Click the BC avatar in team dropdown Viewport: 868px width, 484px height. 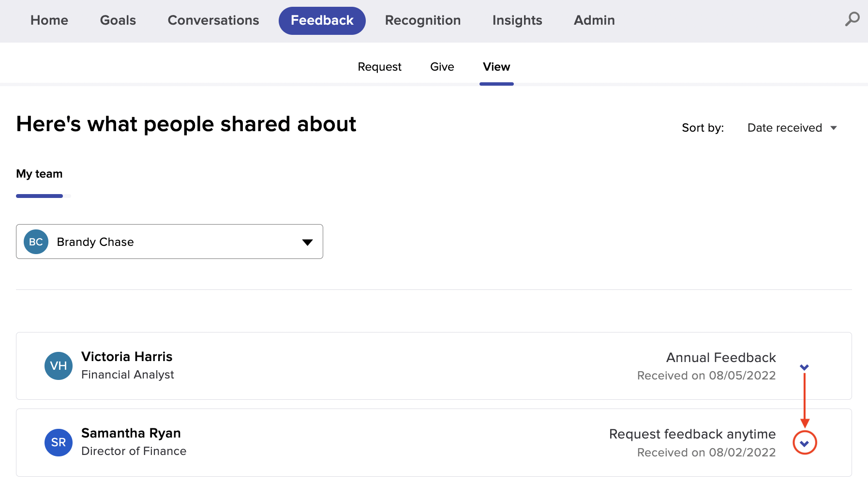pyautogui.click(x=36, y=242)
